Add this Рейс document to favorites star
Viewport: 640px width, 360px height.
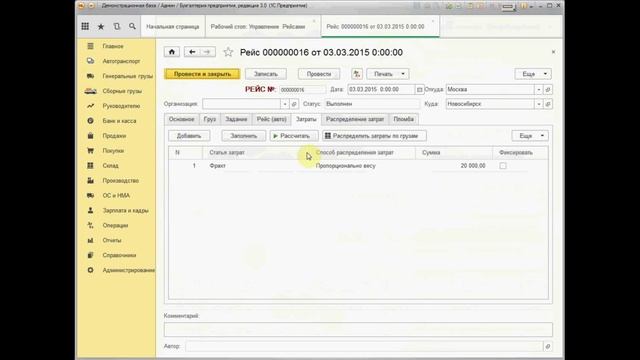click(x=228, y=52)
